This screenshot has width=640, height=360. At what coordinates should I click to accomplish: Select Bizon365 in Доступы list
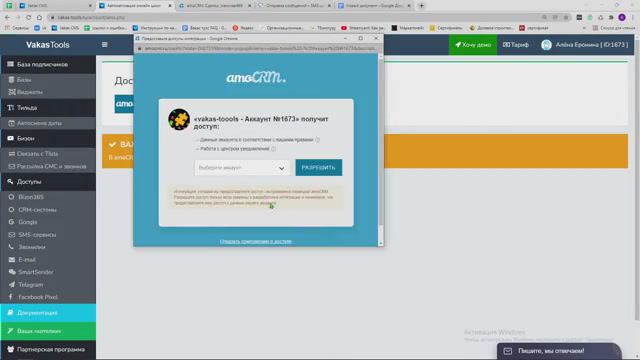point(48,197)
